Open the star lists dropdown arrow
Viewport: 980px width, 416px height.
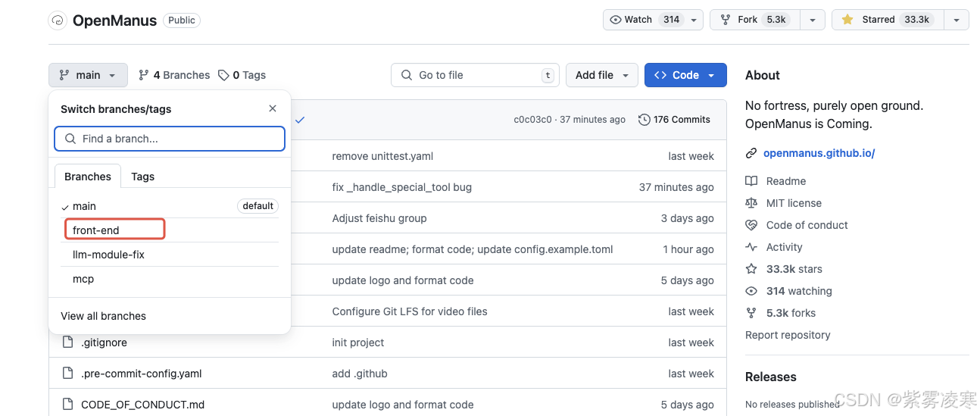pyautogui.click(x=957, y=20)
